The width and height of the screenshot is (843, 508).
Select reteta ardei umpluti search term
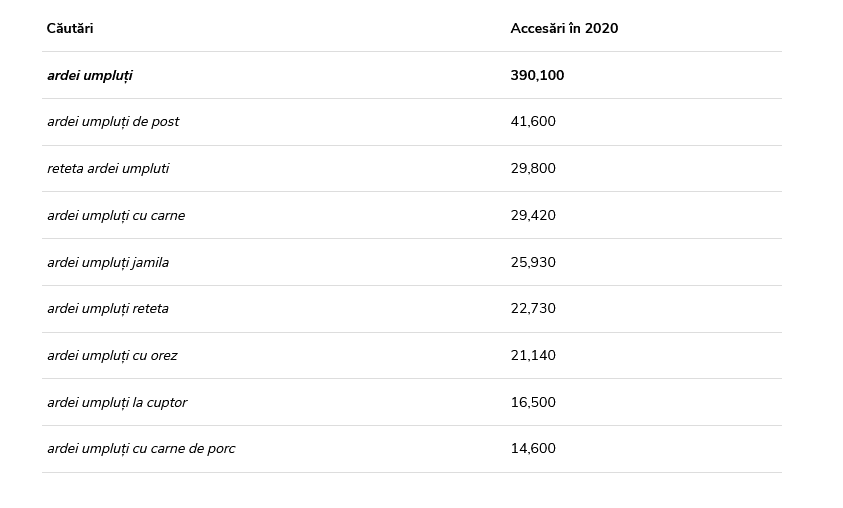point(108,169)
